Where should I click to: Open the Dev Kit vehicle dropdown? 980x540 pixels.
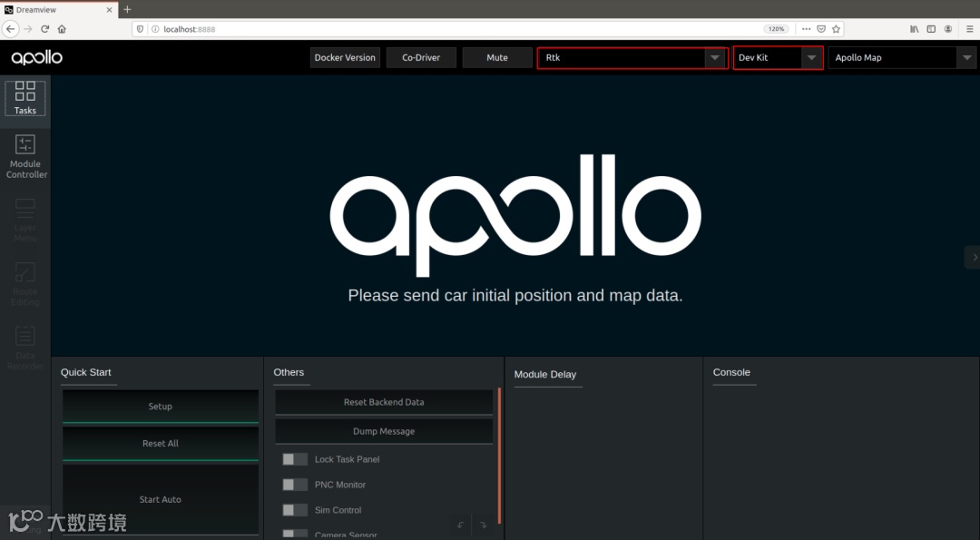[778, 57]
